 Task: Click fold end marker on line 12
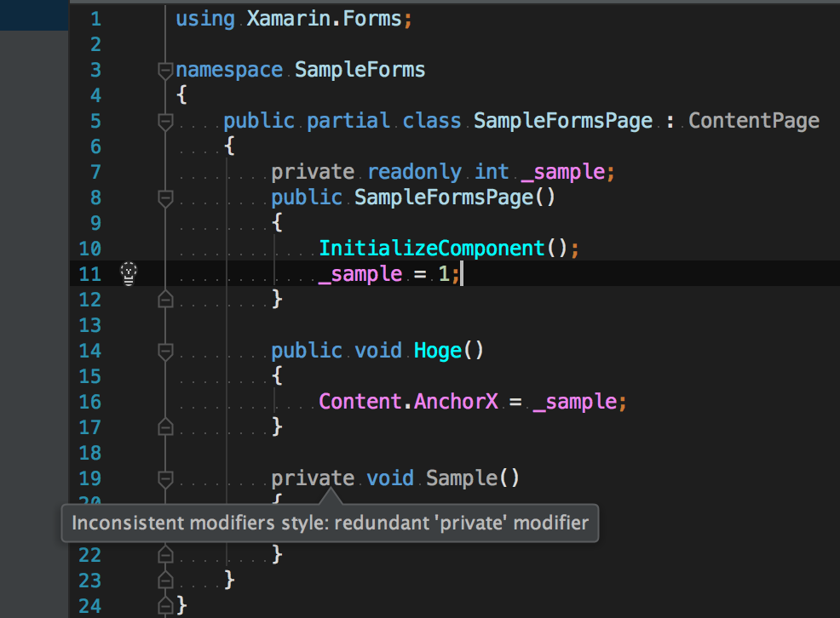[x=165, y=299]
